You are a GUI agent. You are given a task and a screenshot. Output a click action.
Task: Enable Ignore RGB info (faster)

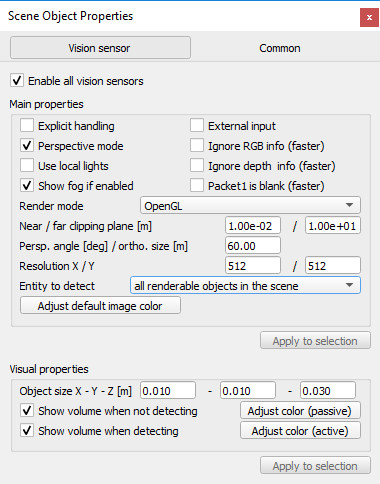click(197, 146)
